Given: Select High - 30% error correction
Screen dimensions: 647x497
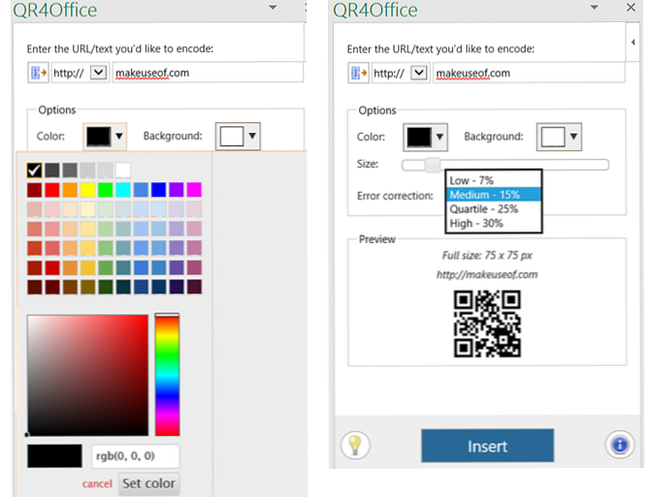Looking at the screenshot, I should [x=479, y=222].
